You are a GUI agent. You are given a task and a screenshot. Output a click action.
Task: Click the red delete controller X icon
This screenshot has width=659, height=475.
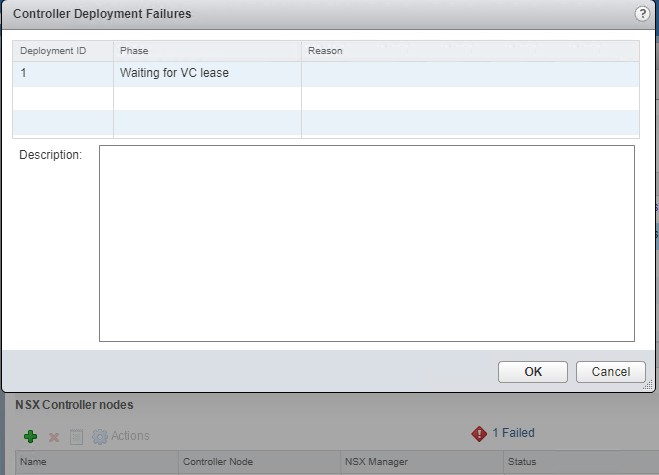click(x=54, y=437)
